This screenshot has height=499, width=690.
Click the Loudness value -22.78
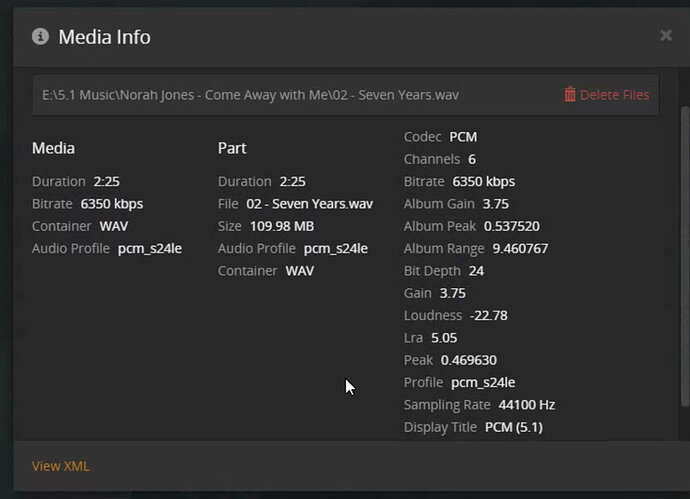coord(489,315)
